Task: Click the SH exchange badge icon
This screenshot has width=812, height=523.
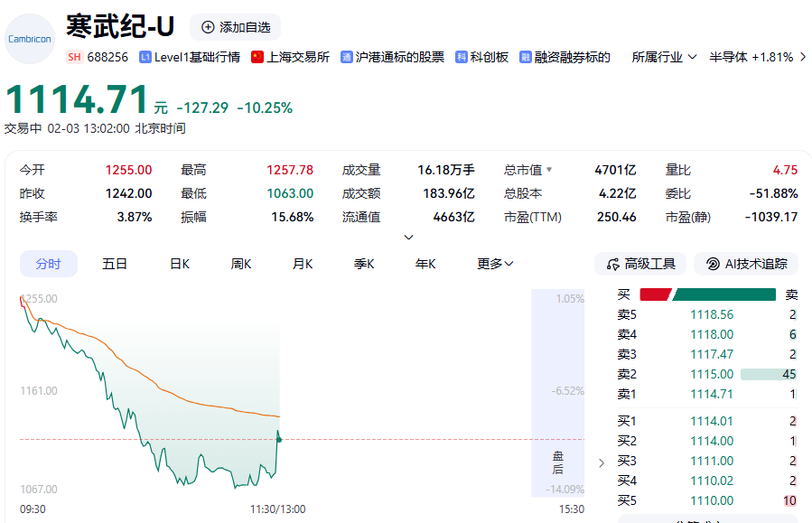Action: coord(75,57)
